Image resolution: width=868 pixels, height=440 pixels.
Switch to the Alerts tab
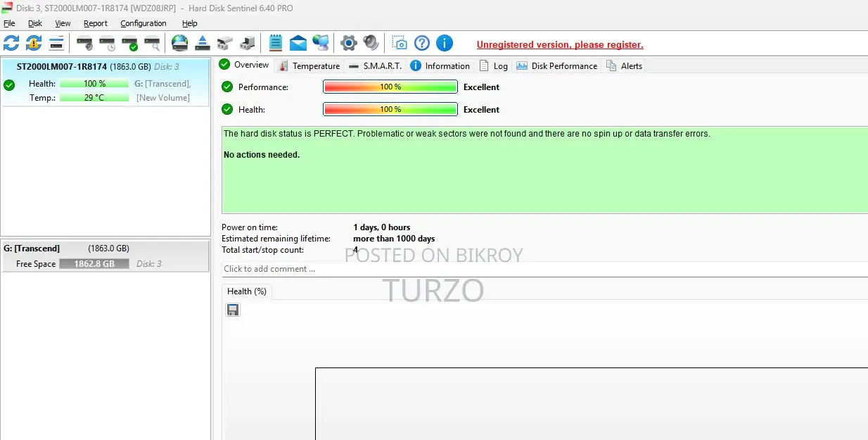point(625,65)
